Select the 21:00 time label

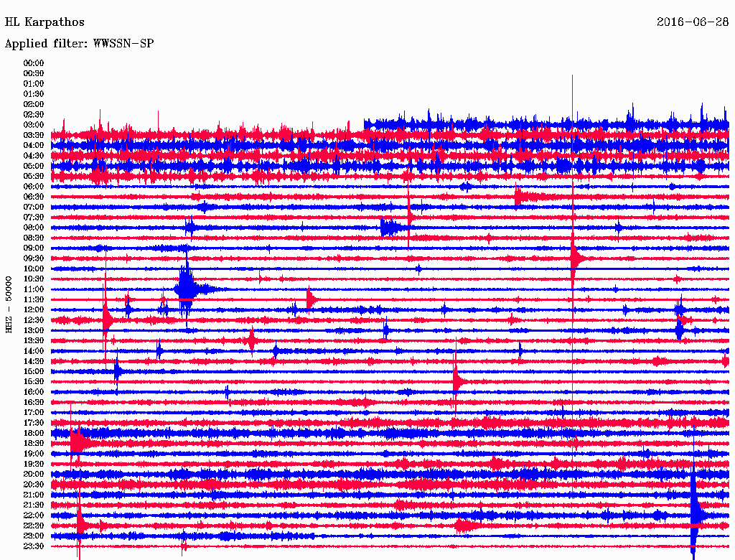coord(33,495)
